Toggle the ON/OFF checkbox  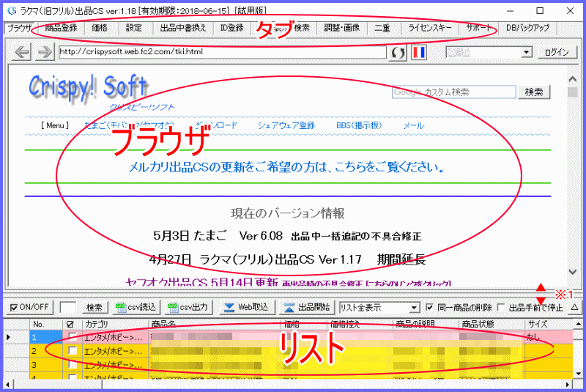(14, 308)
